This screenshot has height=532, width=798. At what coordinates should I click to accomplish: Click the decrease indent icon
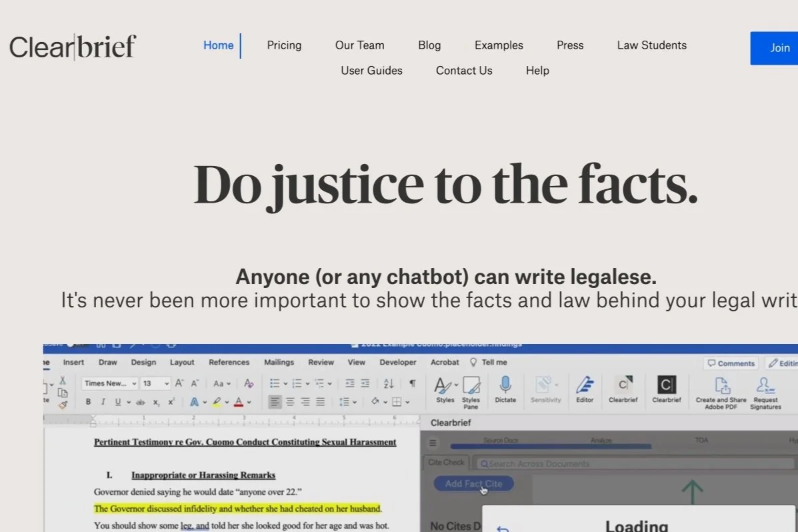coord(349,383)
